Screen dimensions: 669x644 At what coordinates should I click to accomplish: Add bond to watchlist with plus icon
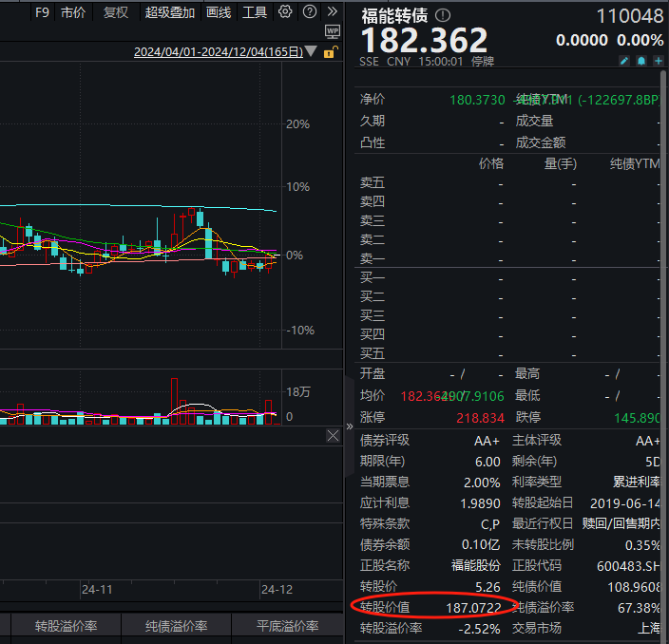(x=658, y=62)
